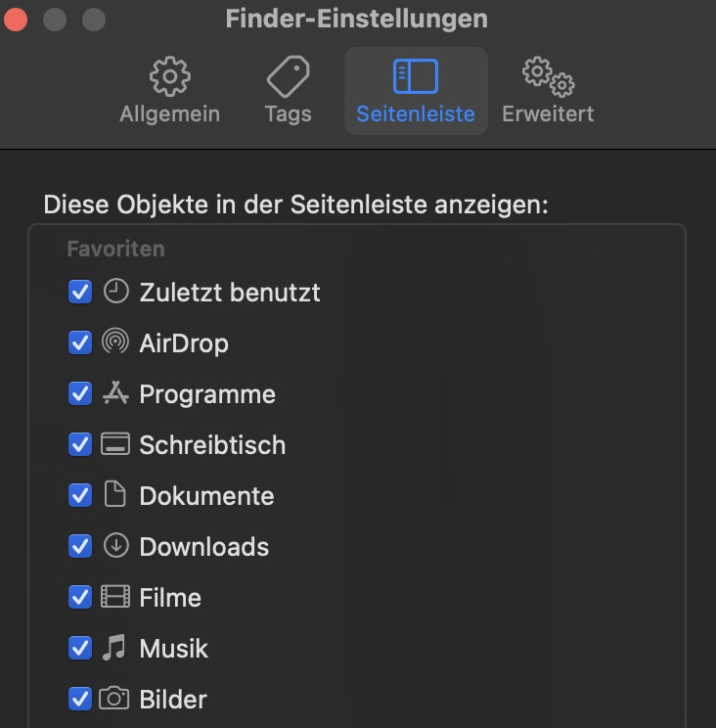Click the Downloads arrow icon
This screenshot has height=728, width=716.
click(115, 546)
